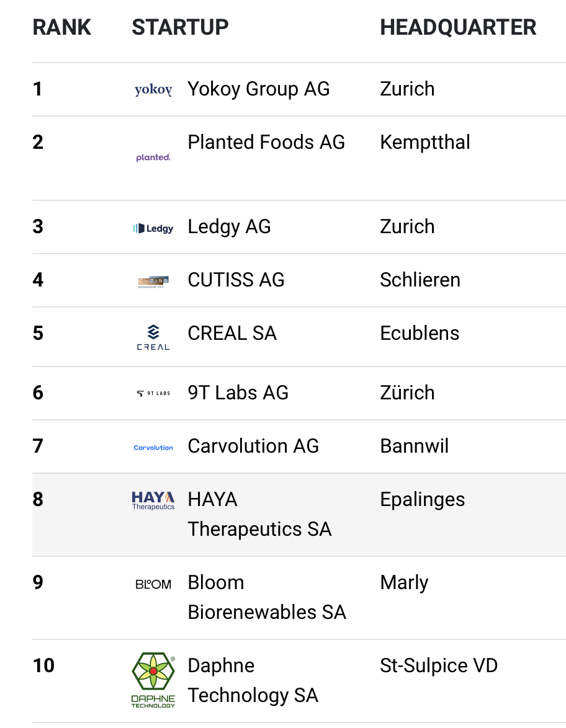Select the Bloom logo icon
Screen dimensions: 566x728
153,584
